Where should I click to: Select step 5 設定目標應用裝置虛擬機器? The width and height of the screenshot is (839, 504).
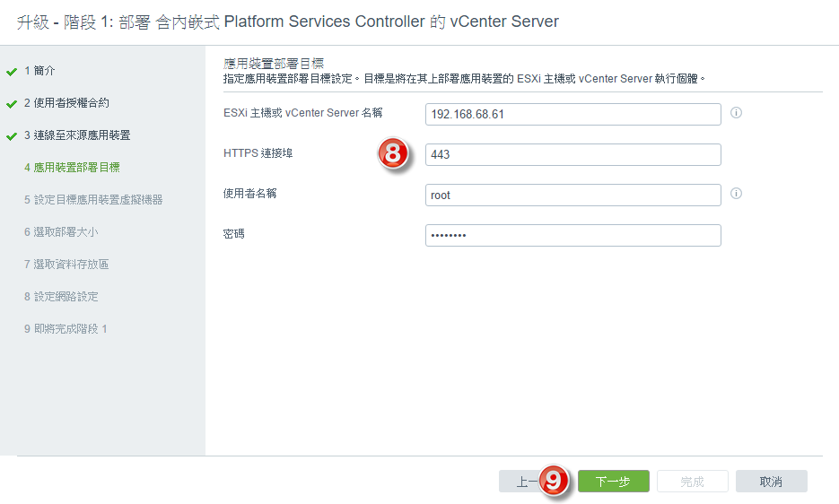(93, 200)
